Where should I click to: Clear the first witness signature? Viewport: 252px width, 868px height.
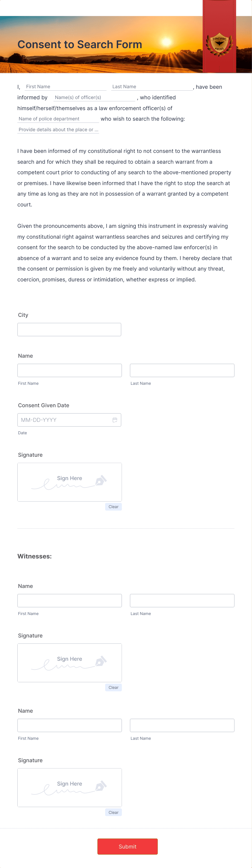point(113,687)
